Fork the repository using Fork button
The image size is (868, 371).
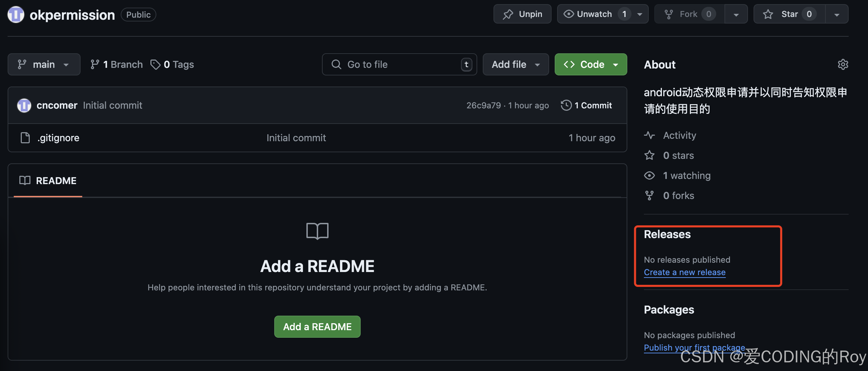(x=689, y=14)
